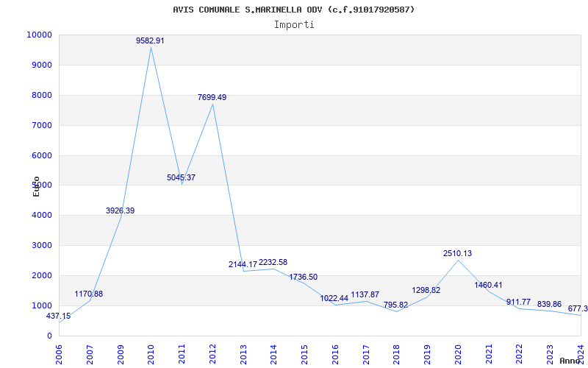Select the 9582.91 peak value label
The width and height of the screenshot is (588, 368).
(150, 40)
